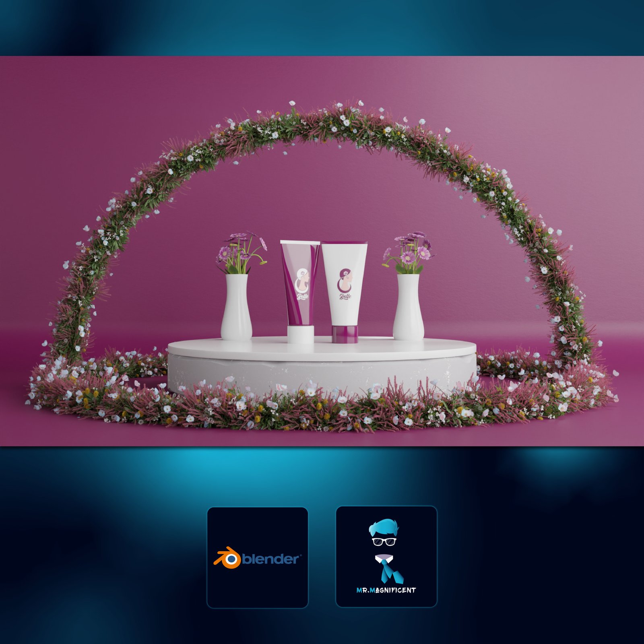The image size is (644, 644).
Task: Click the maroon cap of the white tube
Action: [x=345, y=335]
